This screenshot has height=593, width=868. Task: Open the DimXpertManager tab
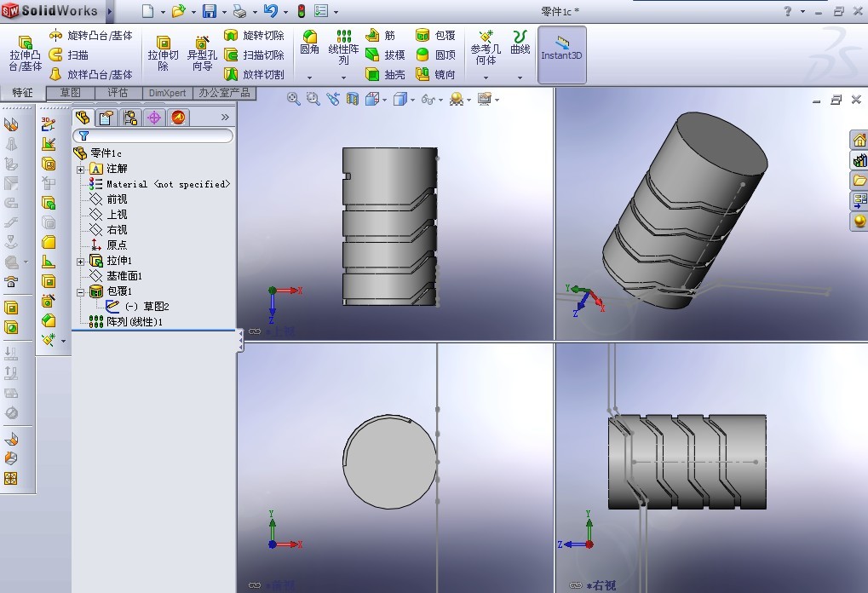(154, 118)
